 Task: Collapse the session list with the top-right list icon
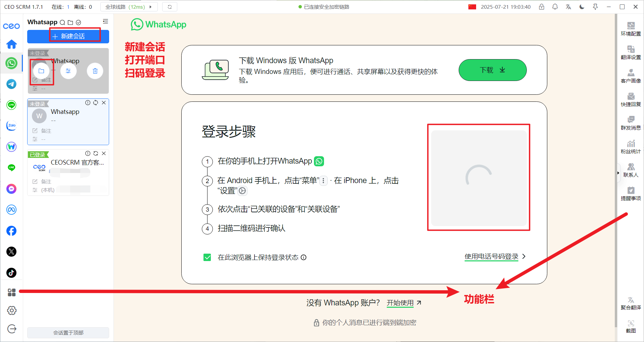point(105,22)
